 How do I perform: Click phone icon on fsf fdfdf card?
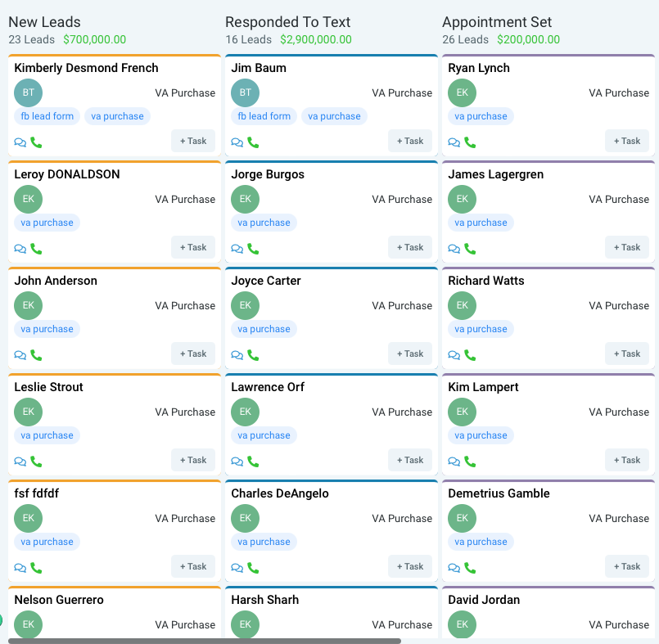[36, 568]
